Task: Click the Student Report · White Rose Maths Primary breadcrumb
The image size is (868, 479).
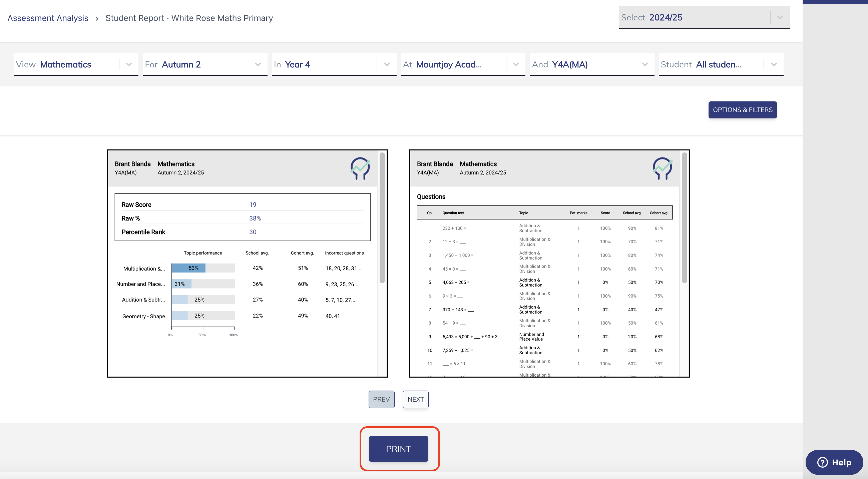Action: click(x=189, y=18)
